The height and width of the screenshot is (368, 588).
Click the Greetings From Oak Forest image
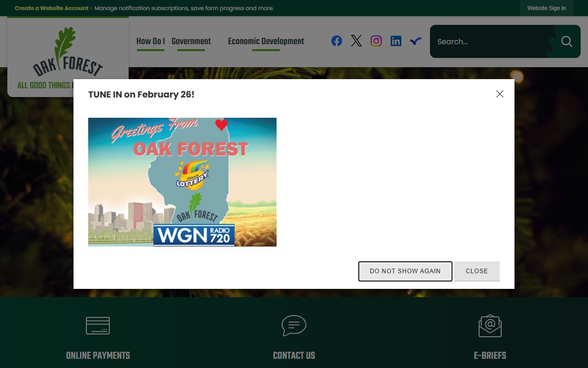182,182
